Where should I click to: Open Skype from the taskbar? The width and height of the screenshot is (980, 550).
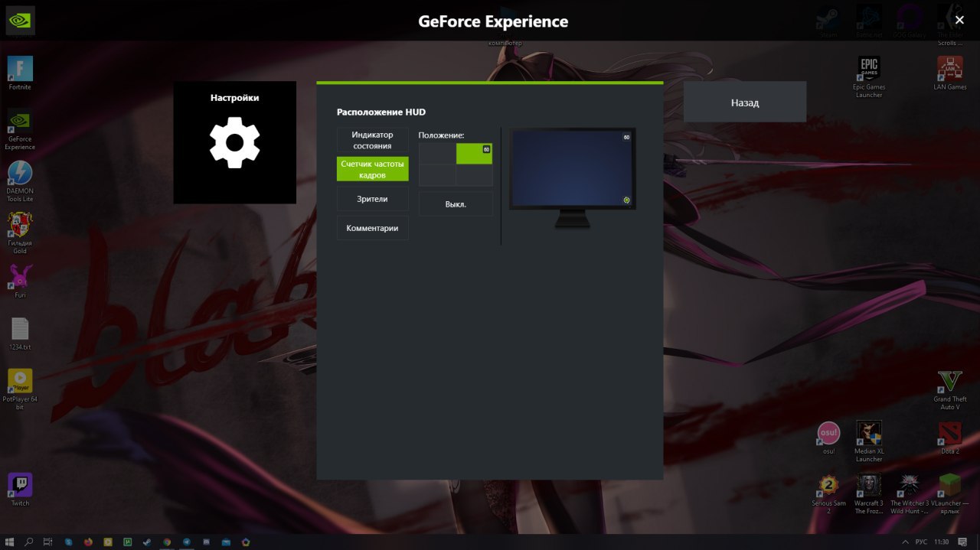click(69, 542)
